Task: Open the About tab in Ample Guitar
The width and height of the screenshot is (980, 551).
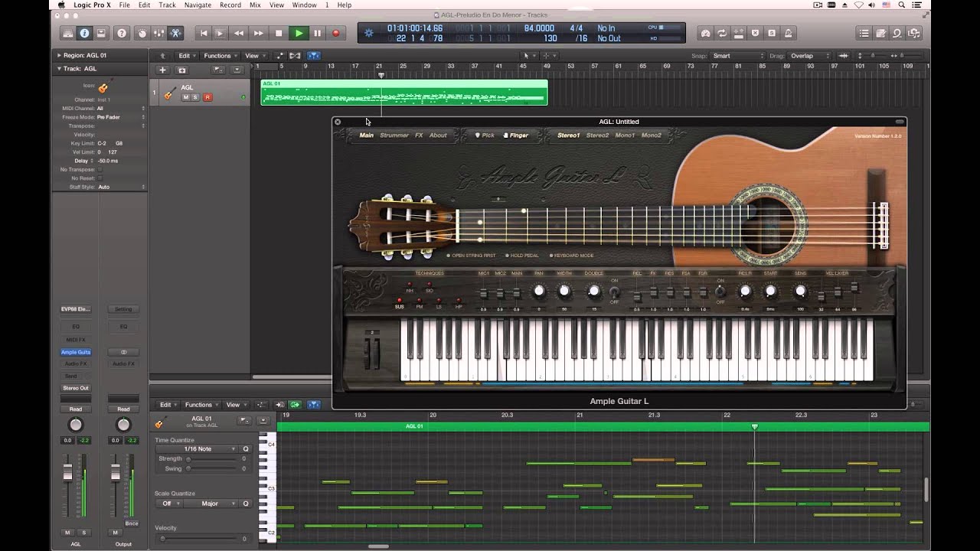Action: pyautogui.click(x=438, y=135)
